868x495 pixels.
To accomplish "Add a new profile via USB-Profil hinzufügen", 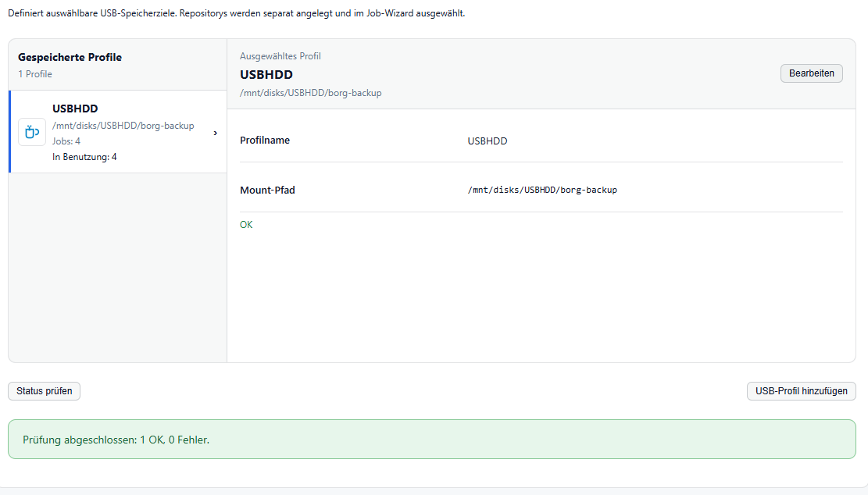I will coord(801,391).
